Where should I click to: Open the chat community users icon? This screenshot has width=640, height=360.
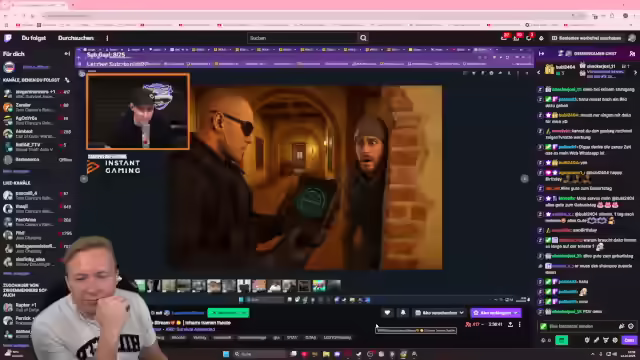pos(632,53)
